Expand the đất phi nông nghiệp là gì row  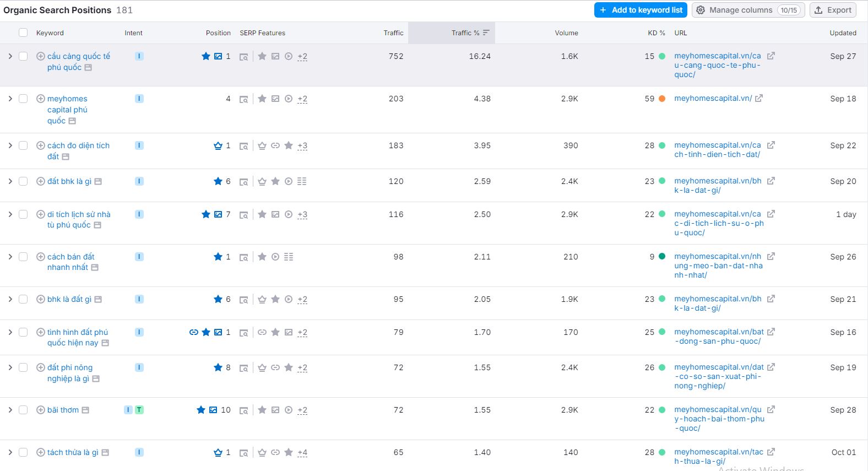point(10,367)
